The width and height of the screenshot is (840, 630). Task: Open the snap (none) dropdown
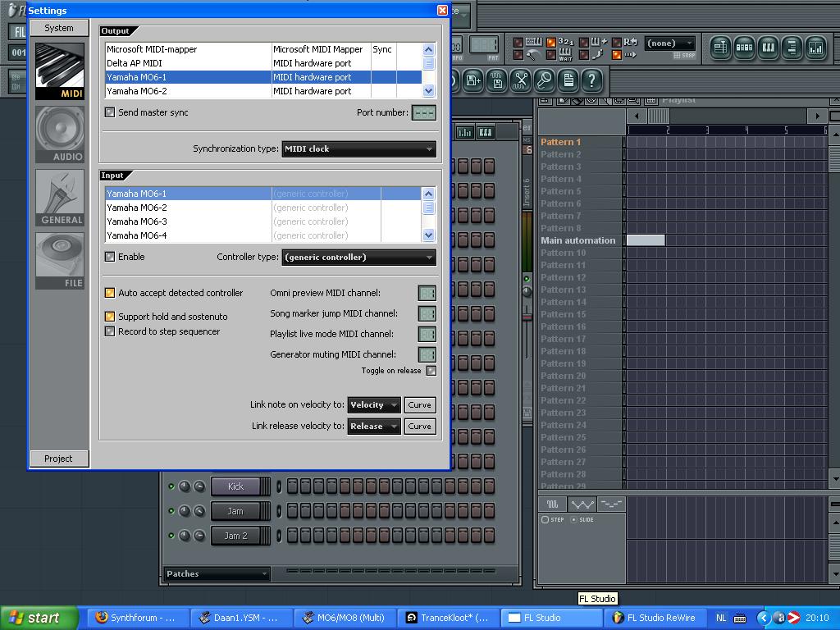click(x=669, y=43)
